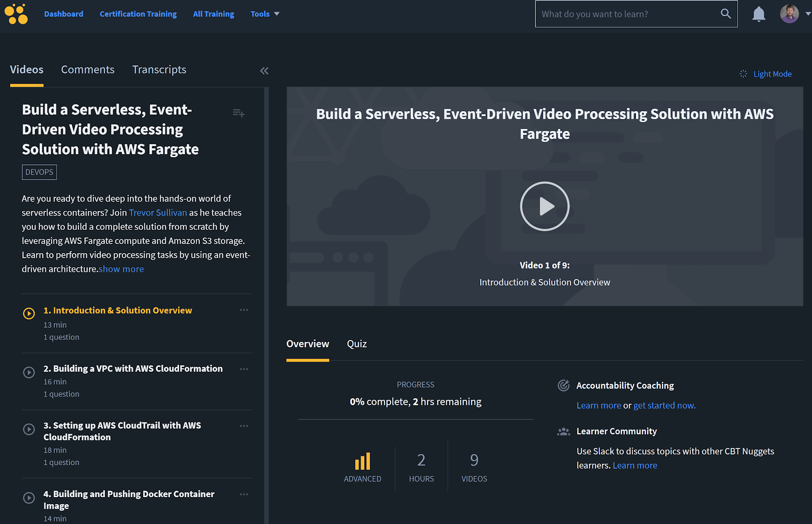The width and height of the screenshot is (812, 524).
Task: Click the Learner Community people icon
Action: tap(563, 432)
